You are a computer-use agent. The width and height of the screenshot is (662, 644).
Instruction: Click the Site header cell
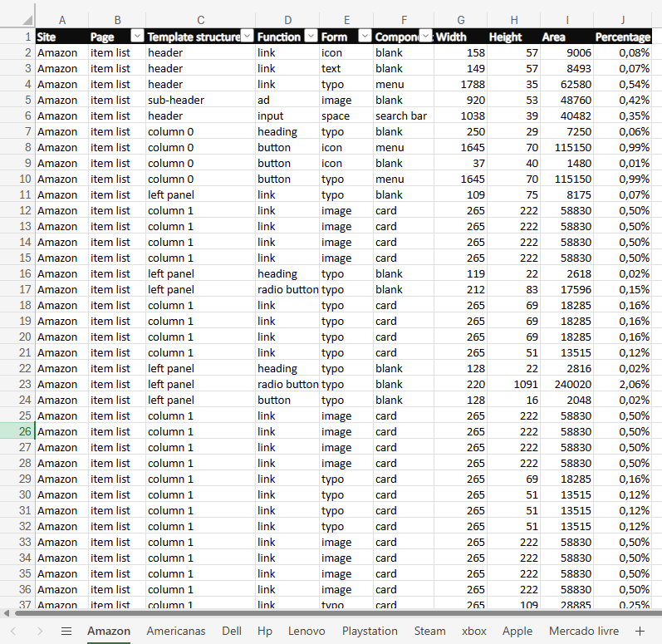tap(62, 37)
